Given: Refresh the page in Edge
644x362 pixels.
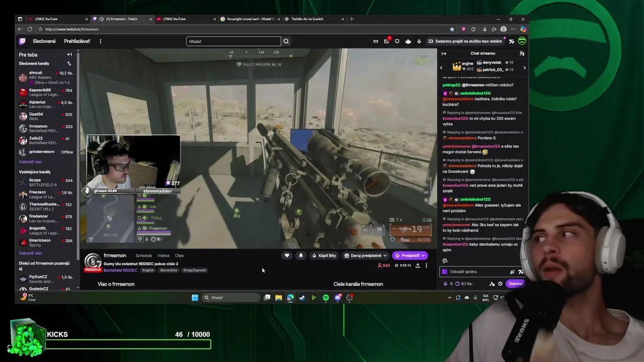Looking at the screenshot, I should click(30, 29).
